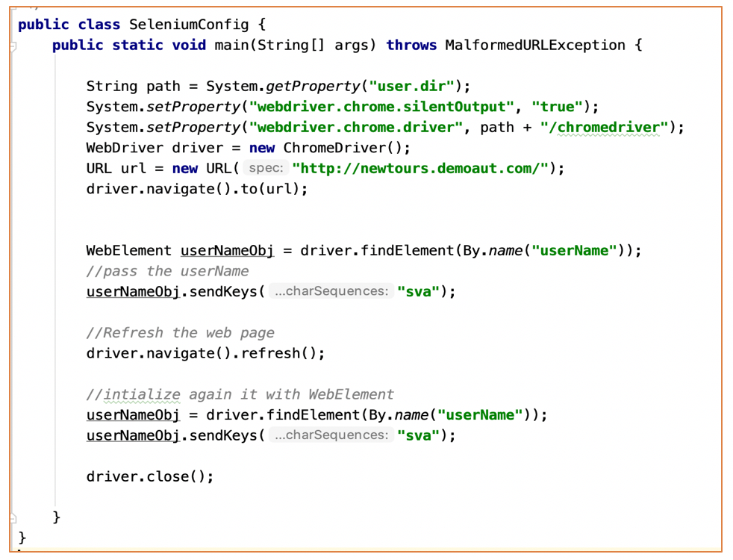Click the ChromeDriver() constructor call

click(x=343, y=148)
